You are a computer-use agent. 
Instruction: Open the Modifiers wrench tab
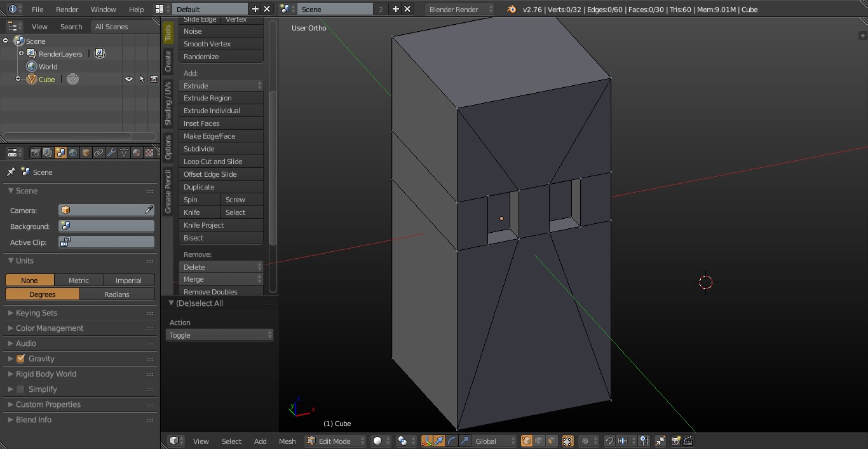point(111,153)
